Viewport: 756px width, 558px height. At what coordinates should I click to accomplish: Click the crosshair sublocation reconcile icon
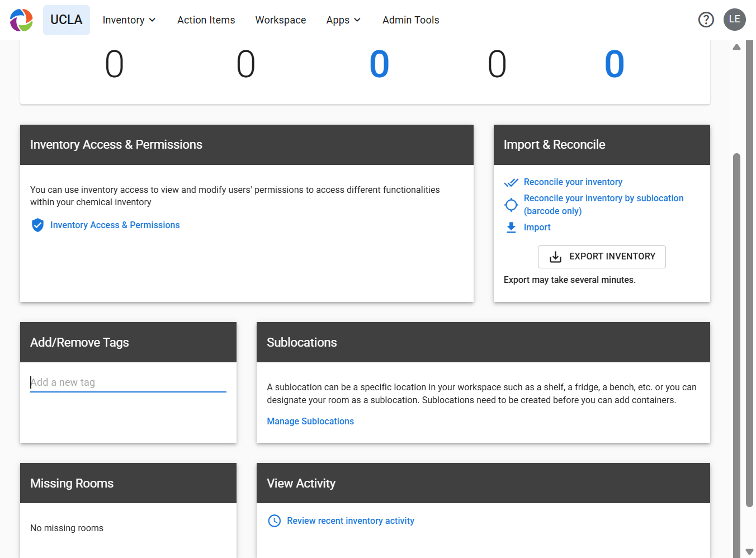(x=511, y=205)
